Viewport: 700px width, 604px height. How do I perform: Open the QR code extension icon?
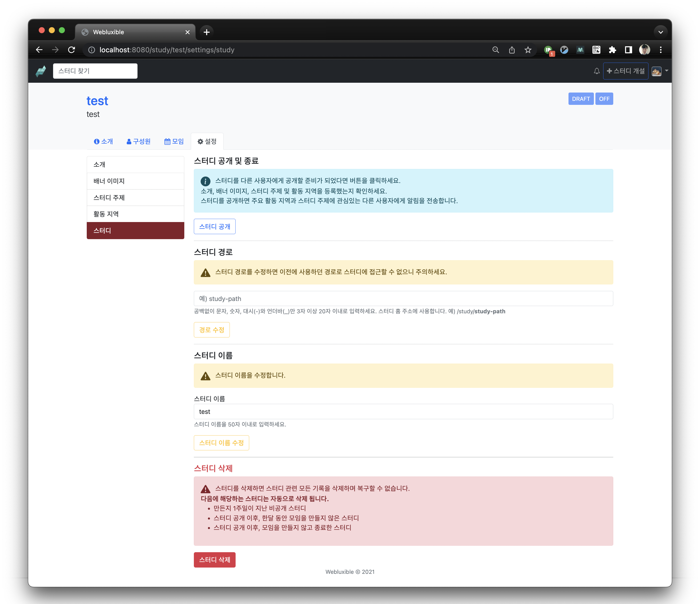click(x=596, y=50)
